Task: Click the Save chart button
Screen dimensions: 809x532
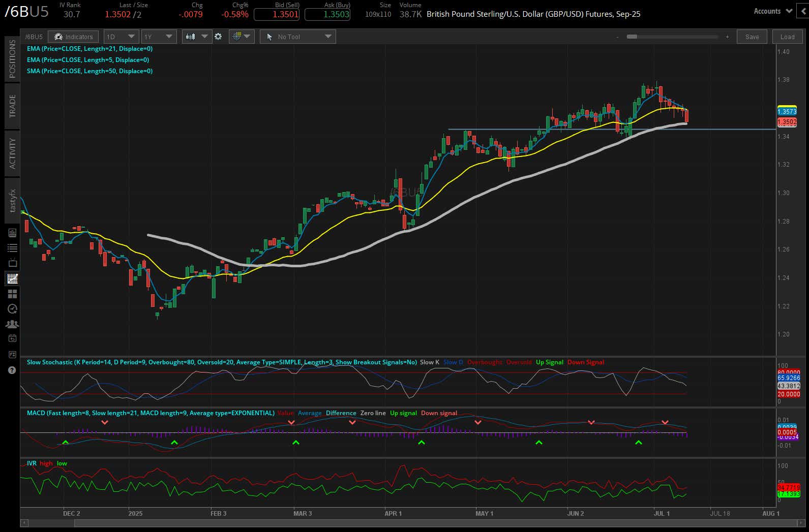Action: [752, 37]
